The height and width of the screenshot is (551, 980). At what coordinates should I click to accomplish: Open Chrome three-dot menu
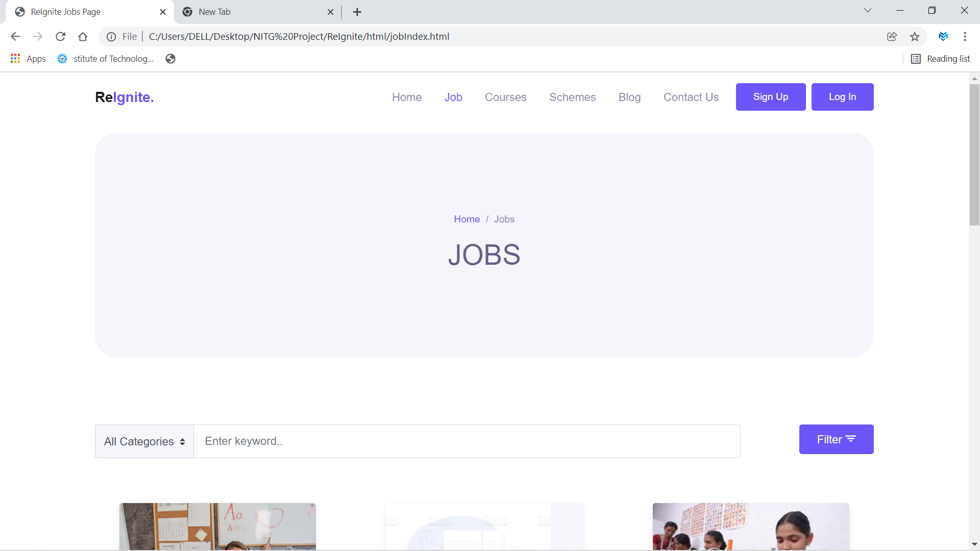[965, 36]
